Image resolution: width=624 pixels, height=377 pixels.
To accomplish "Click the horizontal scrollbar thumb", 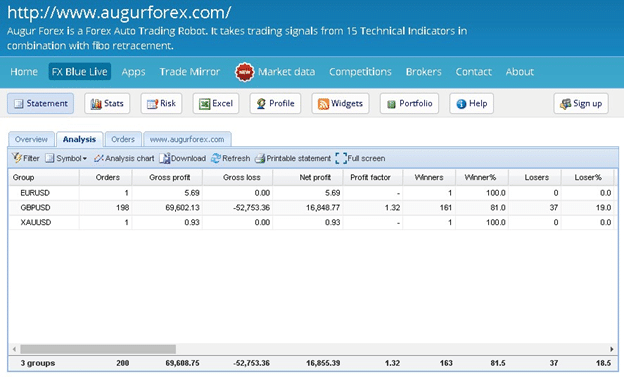I will pyautogui.click(x=98, y=349).
